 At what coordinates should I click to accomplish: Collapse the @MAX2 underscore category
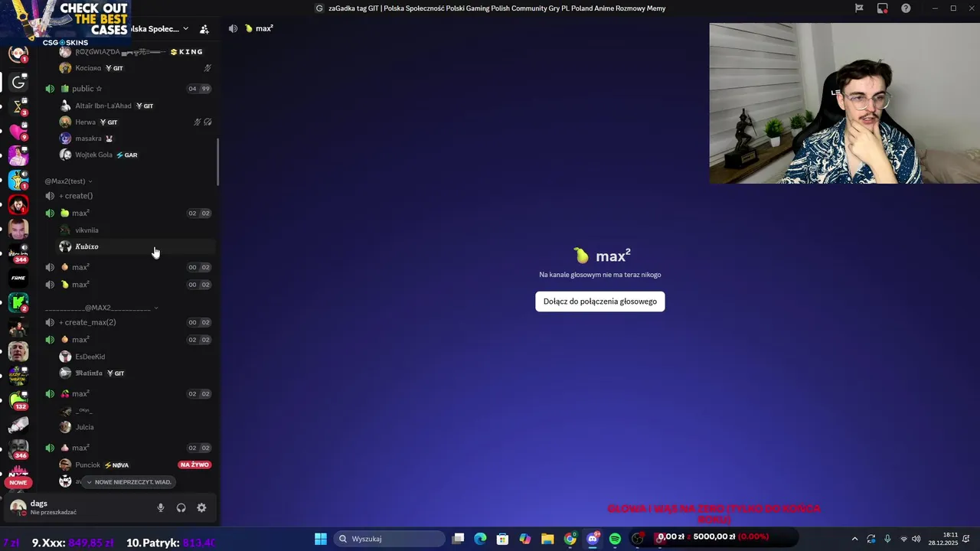[102, 308]
